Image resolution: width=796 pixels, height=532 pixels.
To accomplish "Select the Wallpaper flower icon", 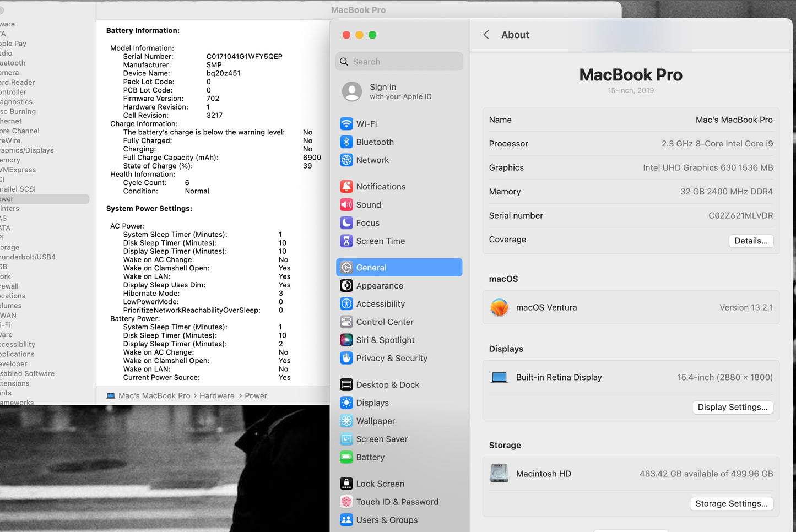I will 346,421.
